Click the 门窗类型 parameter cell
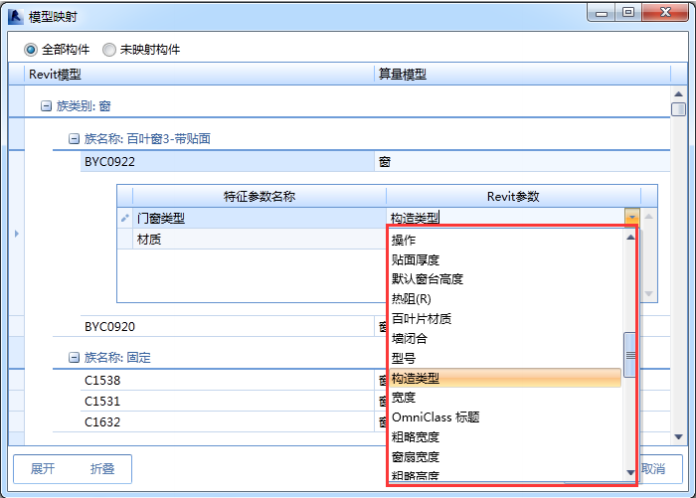 tap(259, 218)
